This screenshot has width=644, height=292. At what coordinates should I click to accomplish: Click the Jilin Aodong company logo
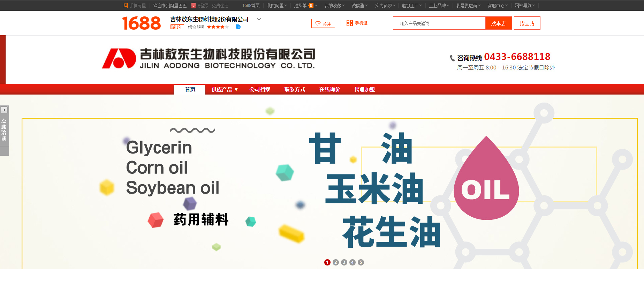point(208,58)
